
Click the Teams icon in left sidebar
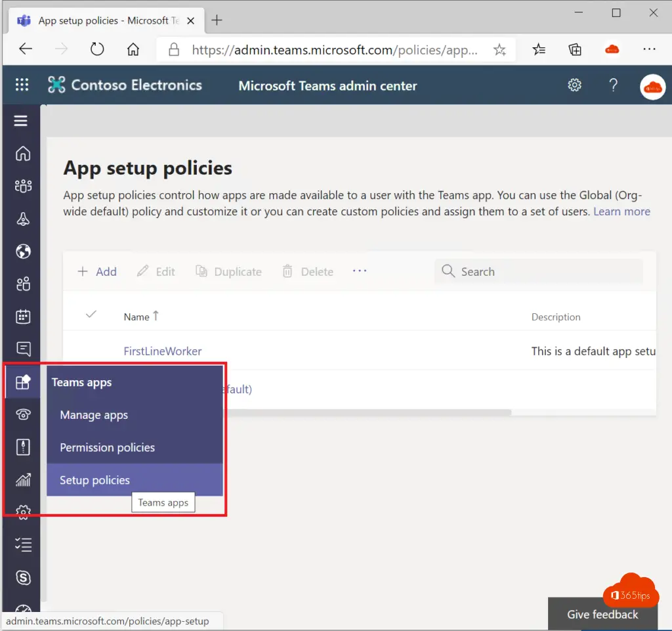23,186
